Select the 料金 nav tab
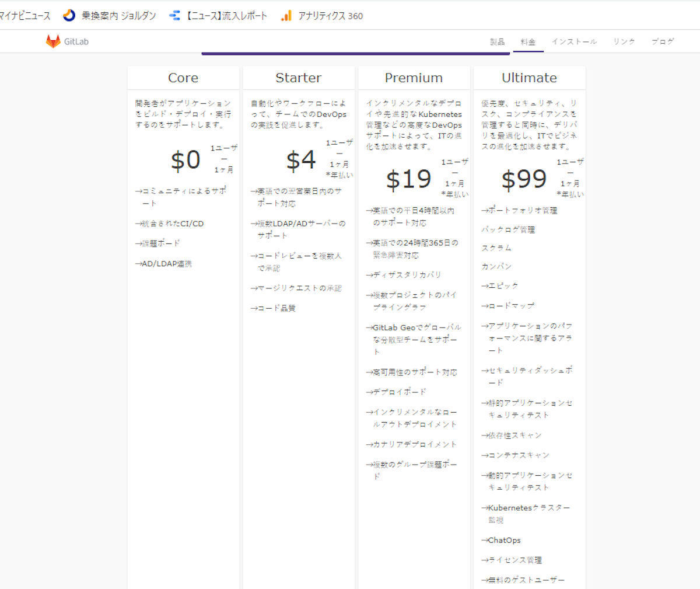 (528, 41)
